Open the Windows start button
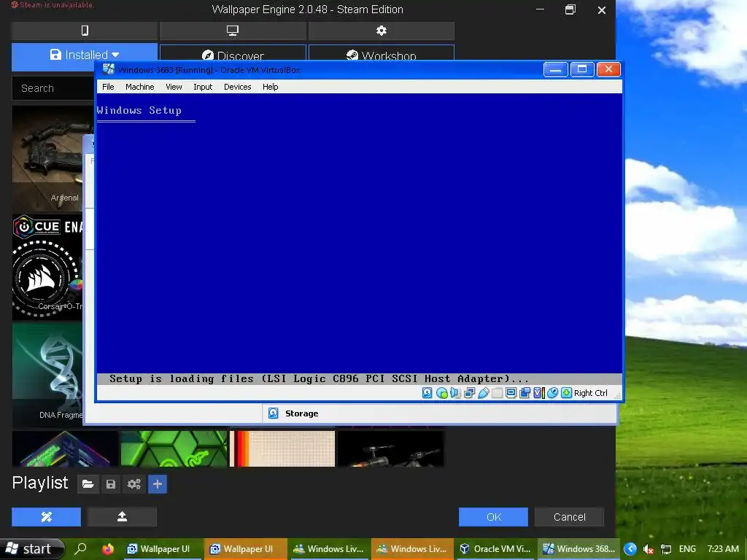The width and height of the screenshot is (747, 560). [31, 548]
